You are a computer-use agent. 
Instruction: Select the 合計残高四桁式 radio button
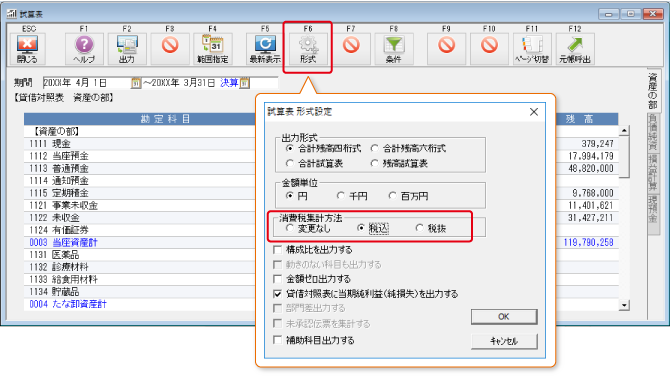290,148
